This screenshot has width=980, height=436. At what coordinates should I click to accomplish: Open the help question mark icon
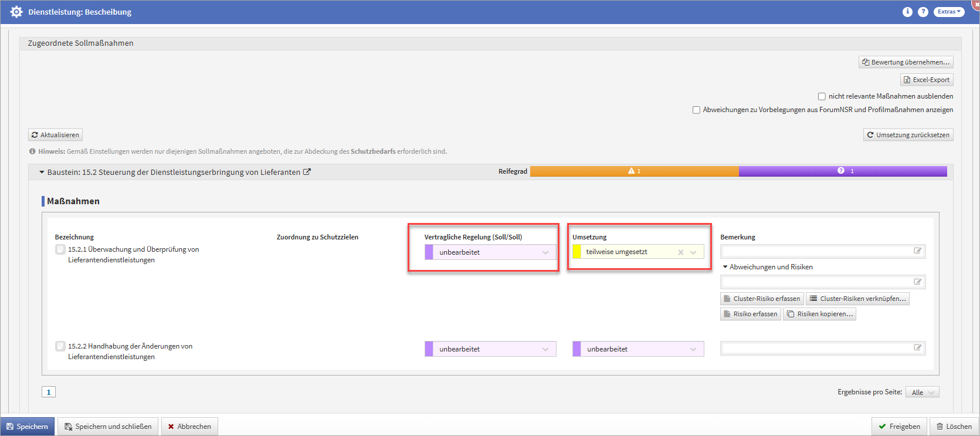point(923,12)
